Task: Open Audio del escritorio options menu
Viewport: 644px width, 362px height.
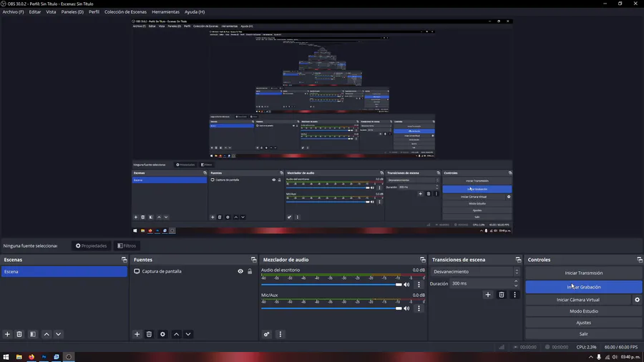Action: (419, 285)
